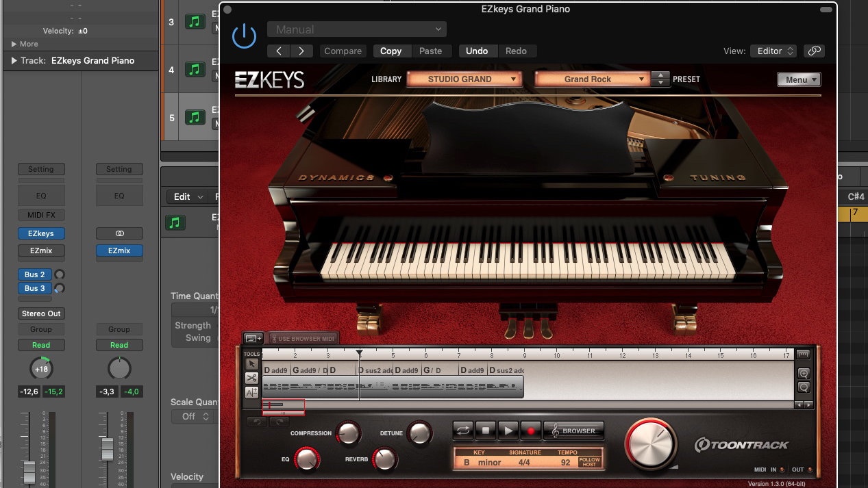Toggle the plugin power bypass button

click(245, 36)
